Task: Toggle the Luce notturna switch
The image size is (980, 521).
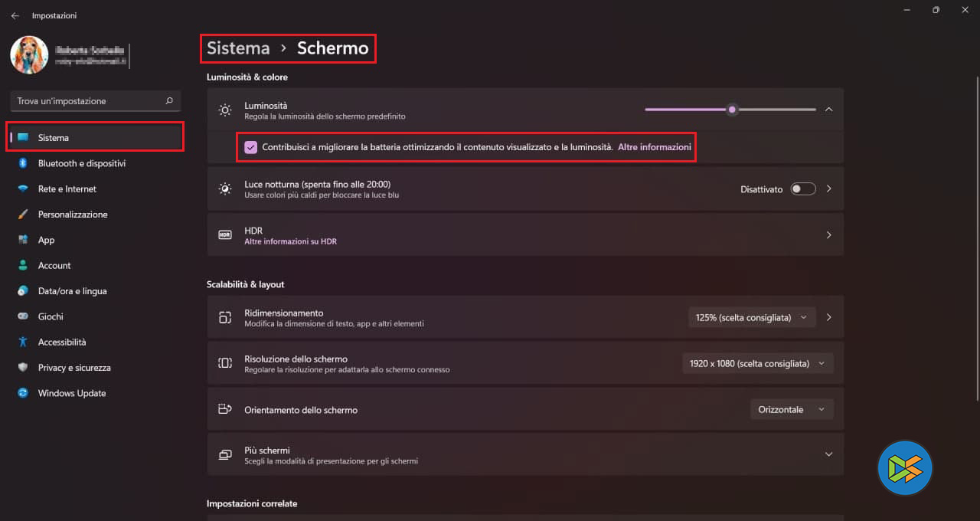Action: [802, 189]
